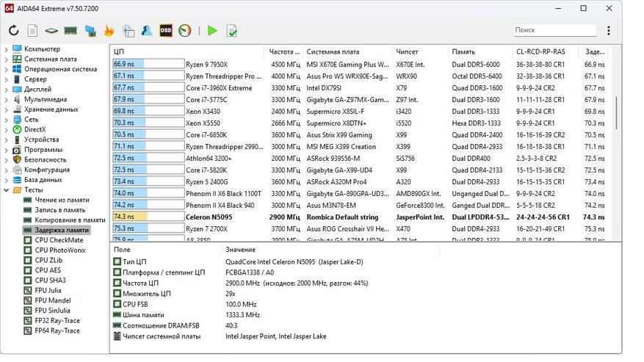Image resolution: width=644 pixels, height=362 pixels.
Task: Click the Шина памяти field row
Action: point(187,315)
